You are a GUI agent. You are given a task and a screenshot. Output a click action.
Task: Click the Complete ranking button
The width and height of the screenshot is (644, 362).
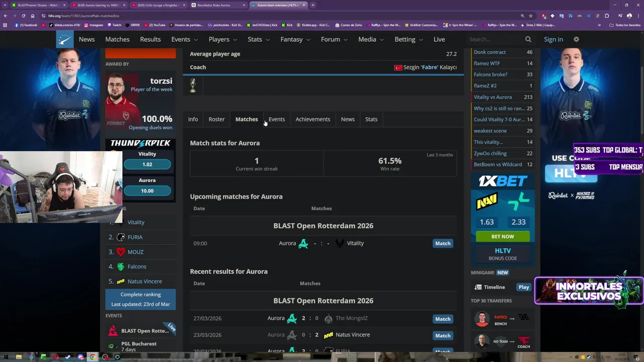click(140, 299)
